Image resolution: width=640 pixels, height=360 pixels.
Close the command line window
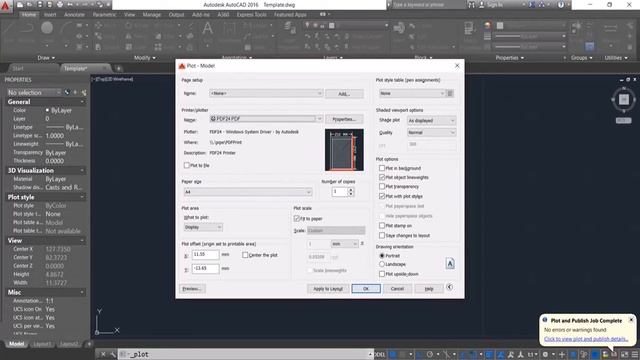(x=103, y=354)
